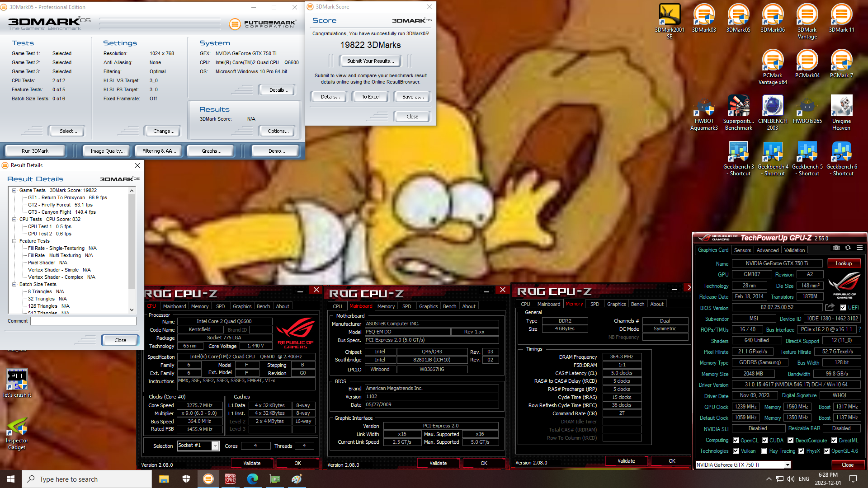The width and height of the screenshot is (868, 488).
Task: Open the GPU selection dropdown in GPU-Z
Action: pyautogui.click(x=787, y=465)
